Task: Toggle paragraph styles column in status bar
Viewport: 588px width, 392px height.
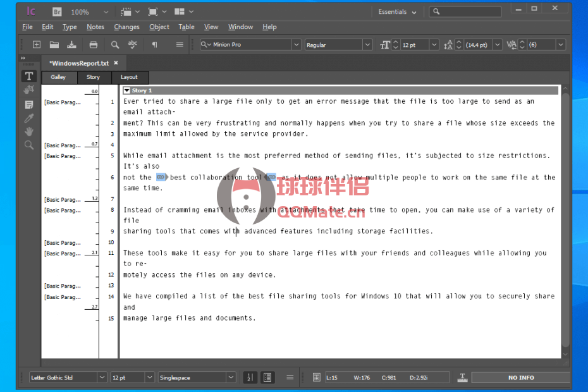Action: pos(267,377)
